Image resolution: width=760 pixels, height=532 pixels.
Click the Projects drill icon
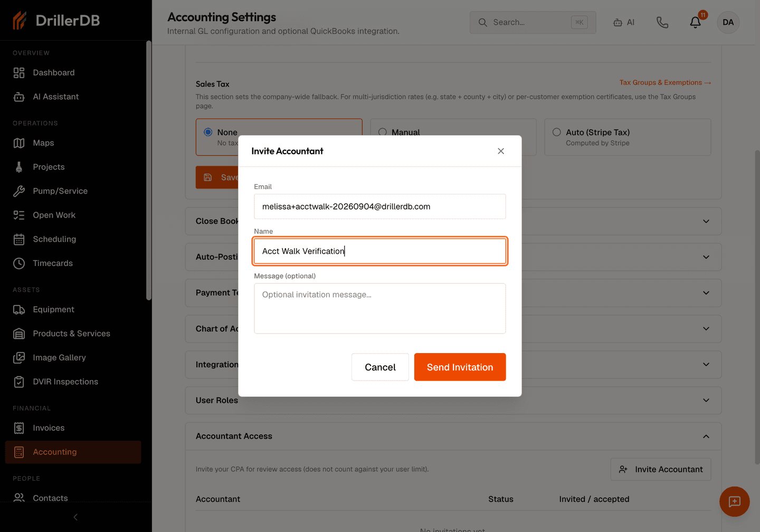point(19,167)
